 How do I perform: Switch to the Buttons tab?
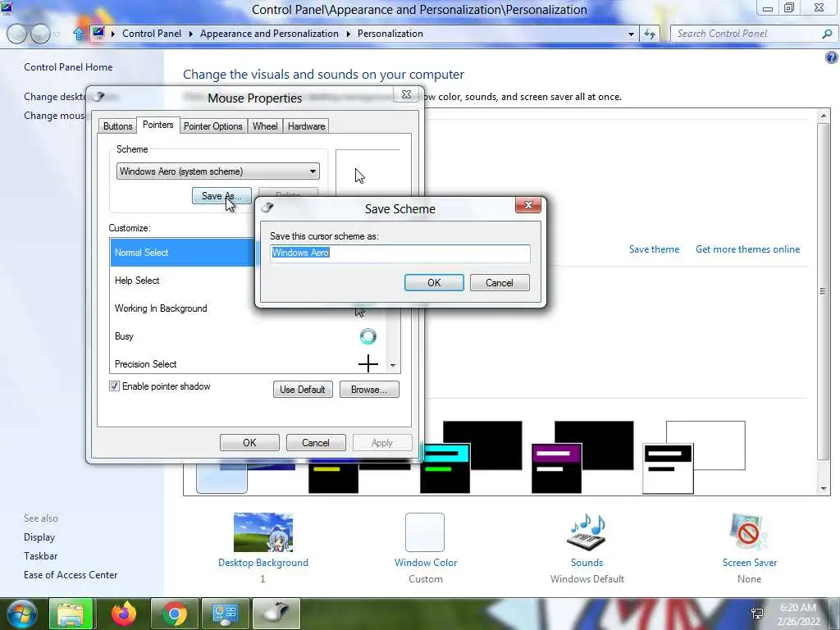[x=117, y=126]
